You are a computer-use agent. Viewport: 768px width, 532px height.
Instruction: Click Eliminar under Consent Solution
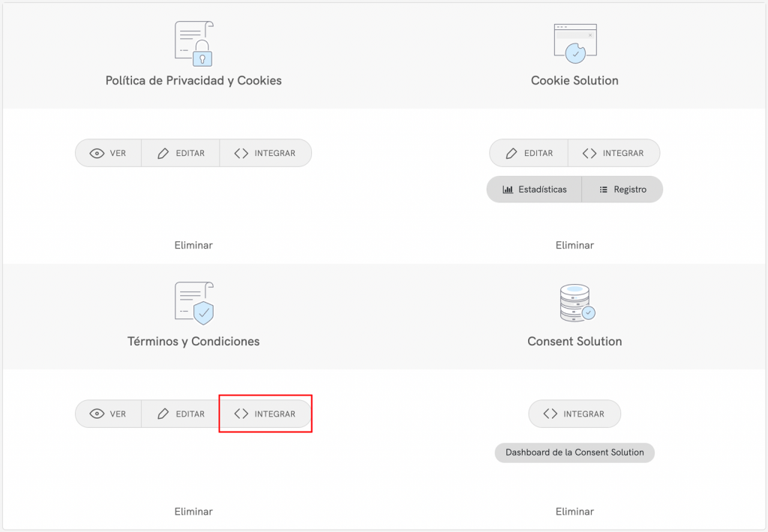574,512
